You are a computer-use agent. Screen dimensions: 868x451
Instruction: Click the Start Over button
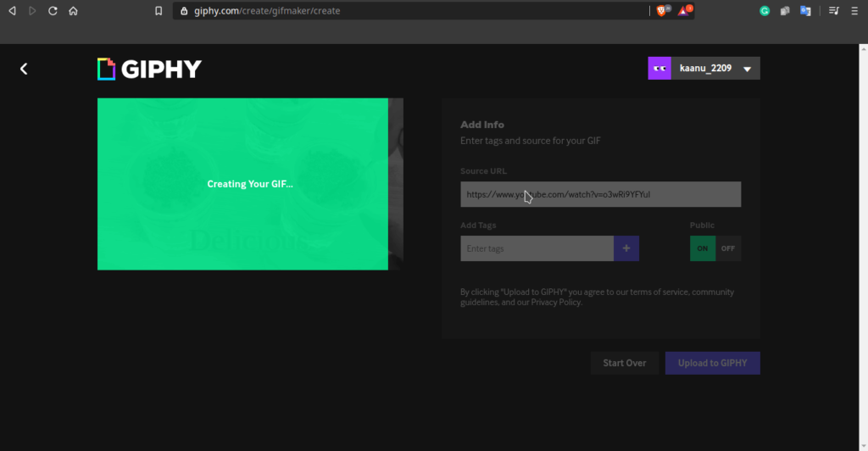[625, 363]
